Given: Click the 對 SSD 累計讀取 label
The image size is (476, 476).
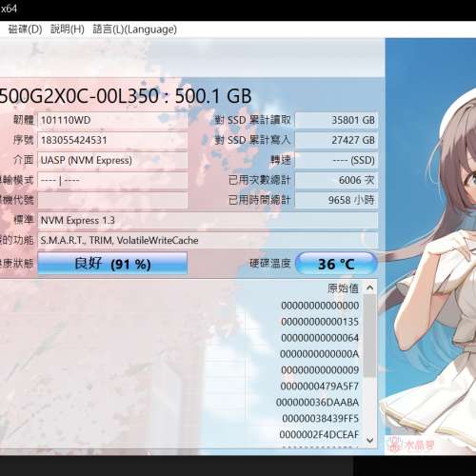Looking at the screenshot, I should point(252,120).
